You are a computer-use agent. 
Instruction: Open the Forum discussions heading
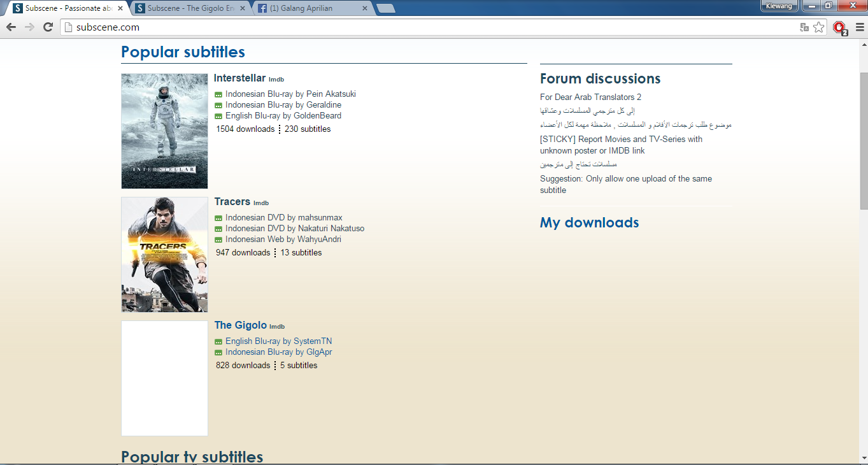pos(601,79)
